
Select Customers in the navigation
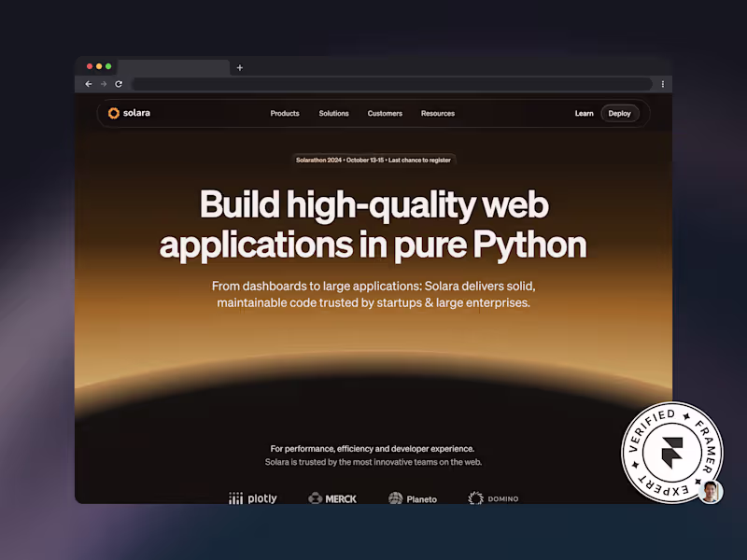[x=385, y=113]
